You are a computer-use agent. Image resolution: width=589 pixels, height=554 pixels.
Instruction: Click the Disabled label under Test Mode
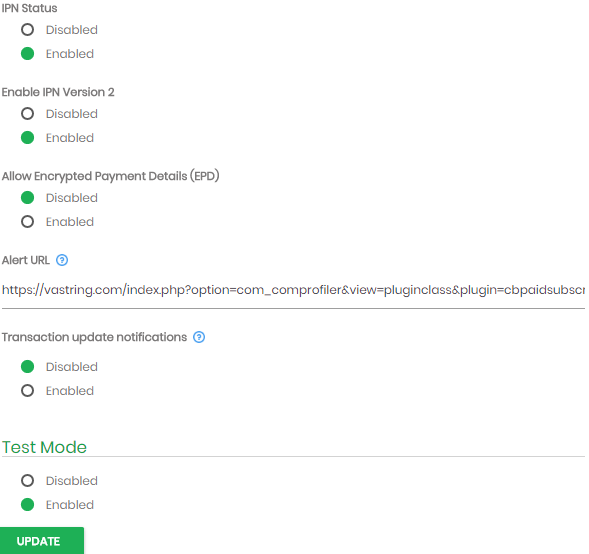[x=72, y=480]
